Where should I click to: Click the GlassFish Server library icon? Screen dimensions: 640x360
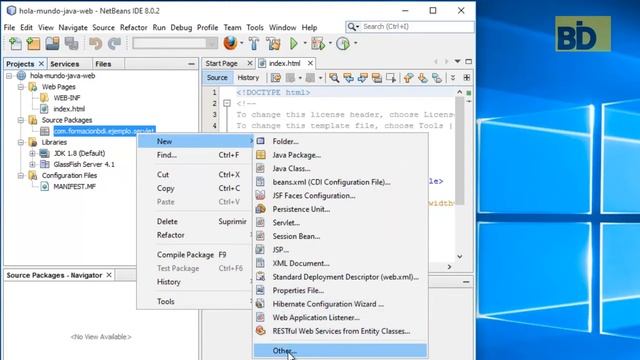44,164
